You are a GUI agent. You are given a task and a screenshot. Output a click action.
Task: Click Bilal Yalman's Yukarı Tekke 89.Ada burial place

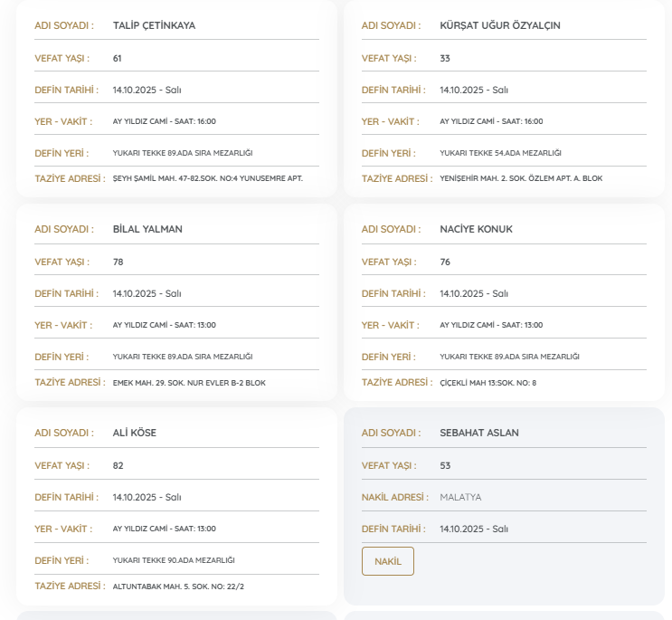[x=182, y=357]
